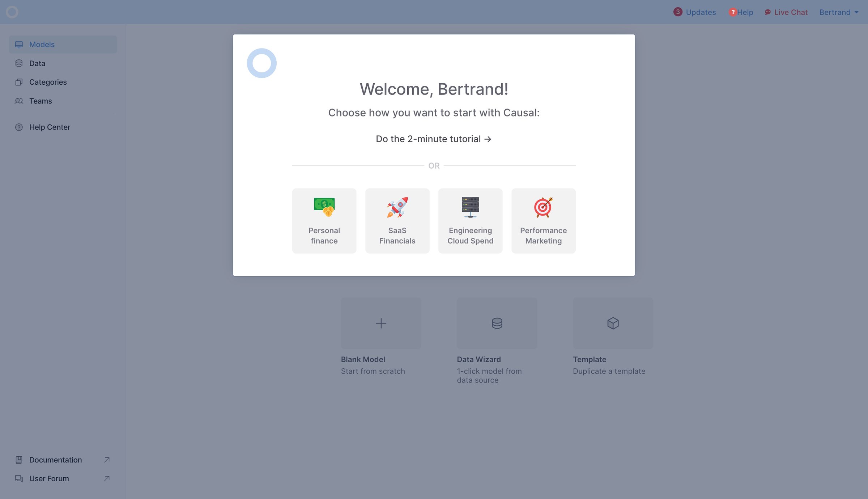Choose the Engineering Cloud Spend card
This screenshot has height=499, width=868.
click(x=470, y=221)
